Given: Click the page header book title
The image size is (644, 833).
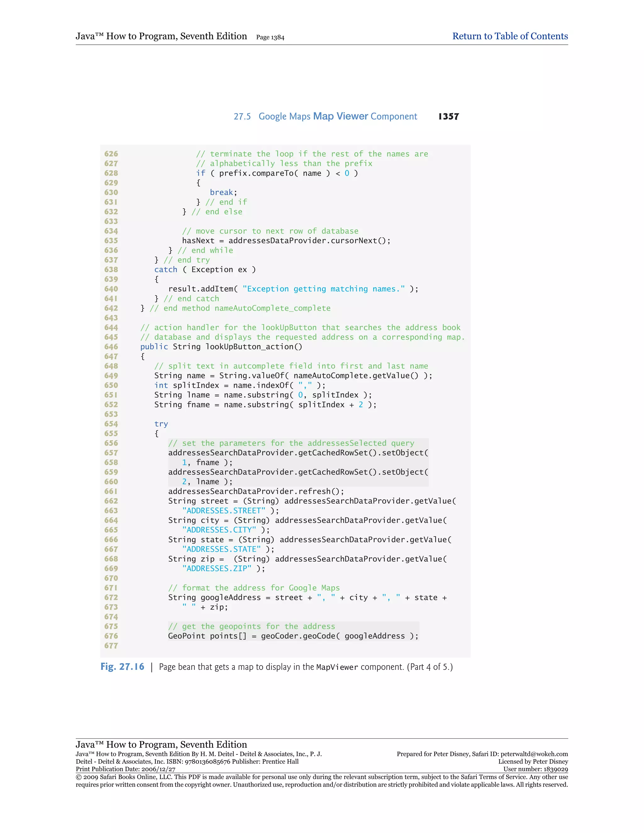Looking at the screenshot, I should (161, 36).
